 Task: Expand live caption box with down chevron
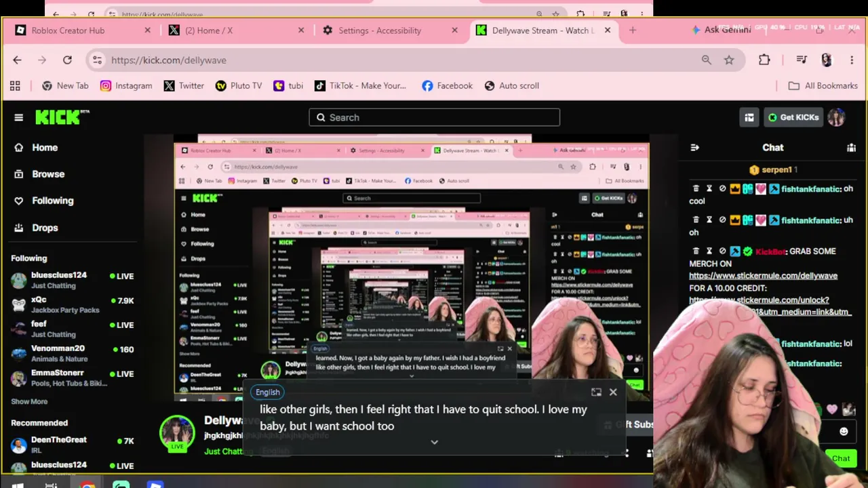(x=435, y=442)
